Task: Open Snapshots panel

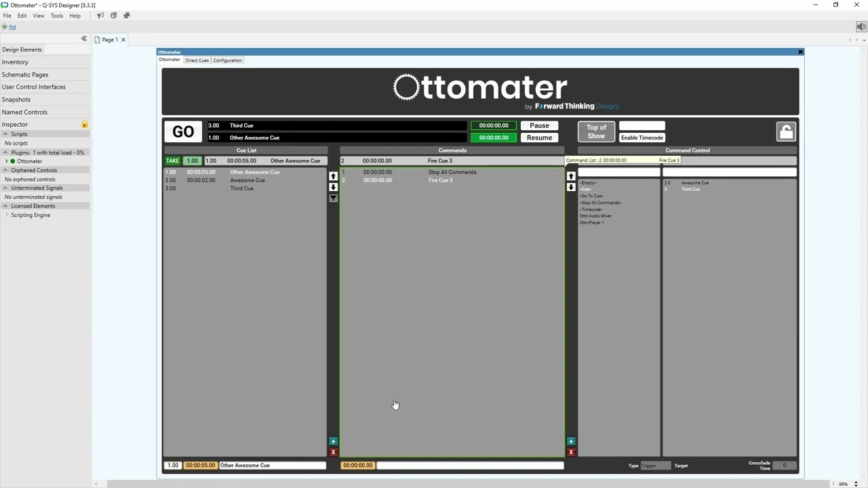Action: [x=45, y=100]
